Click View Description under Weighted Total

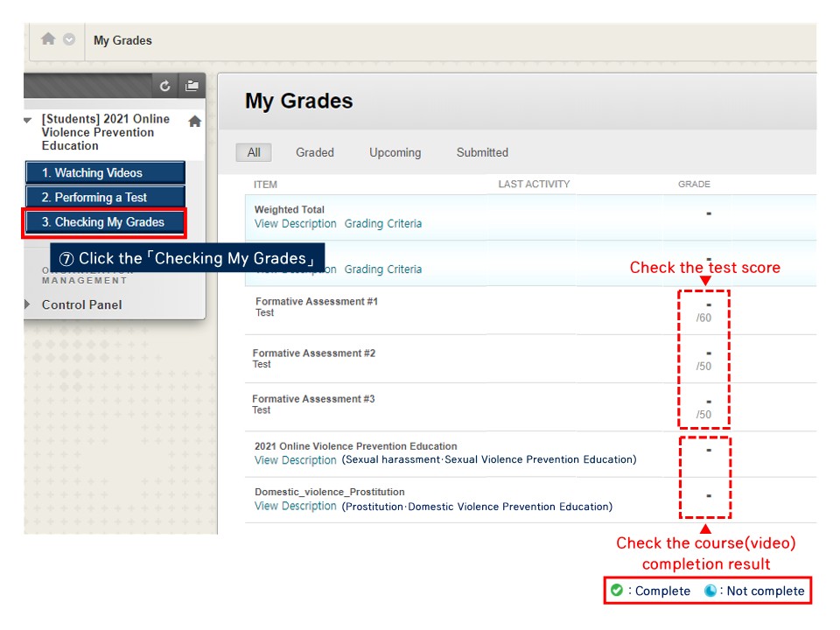pos(295,224)
